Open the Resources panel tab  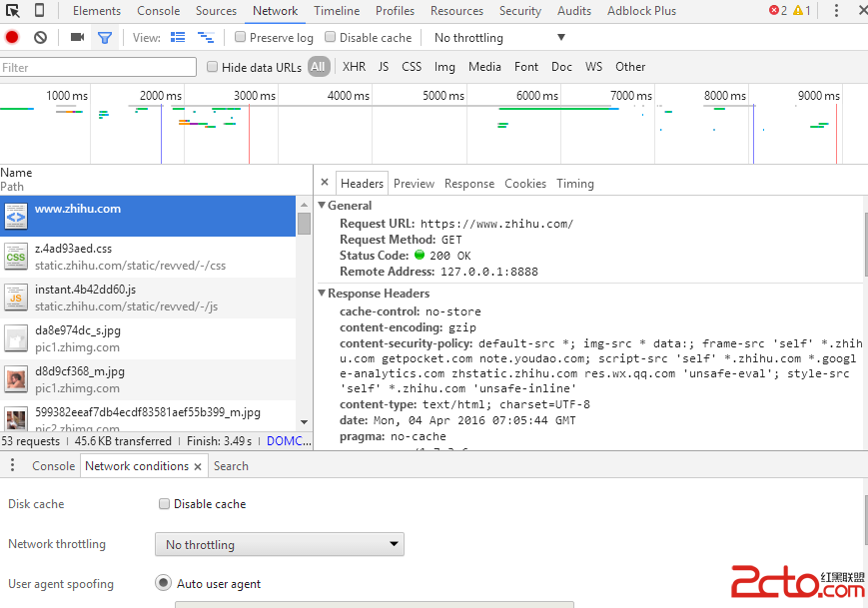coord(456,11)
